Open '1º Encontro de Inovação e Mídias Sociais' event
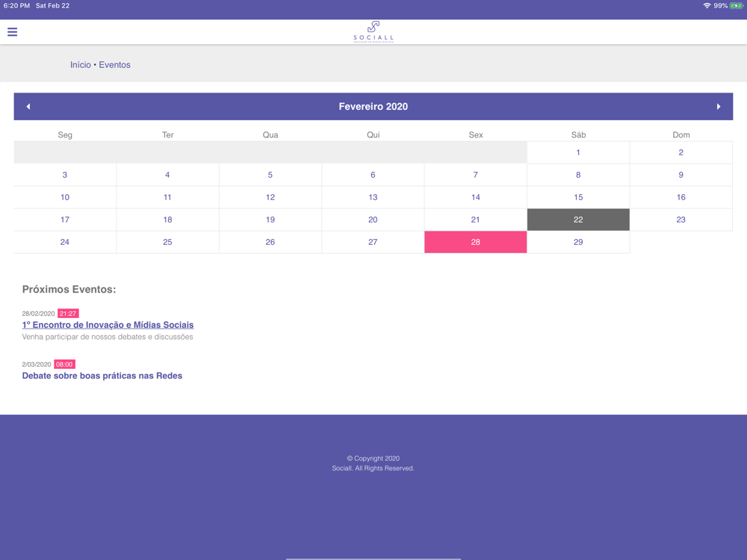The width and height of the screenshot is (747, 560). [108, 325]
